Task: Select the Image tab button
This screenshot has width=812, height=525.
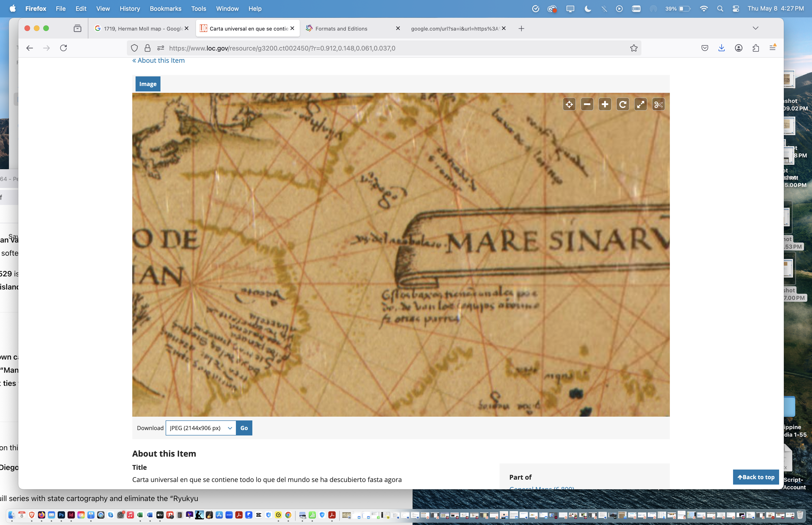Action: coord(148,84)
